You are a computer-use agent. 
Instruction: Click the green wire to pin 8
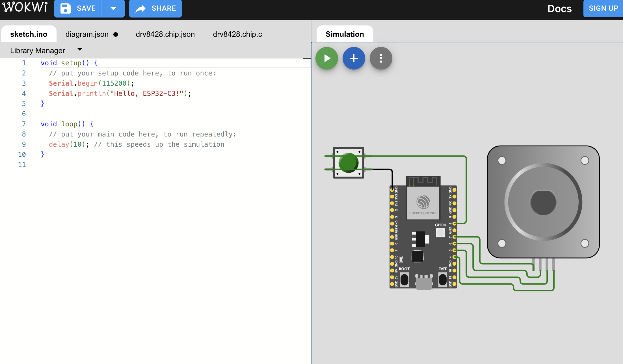coord(466,189)
